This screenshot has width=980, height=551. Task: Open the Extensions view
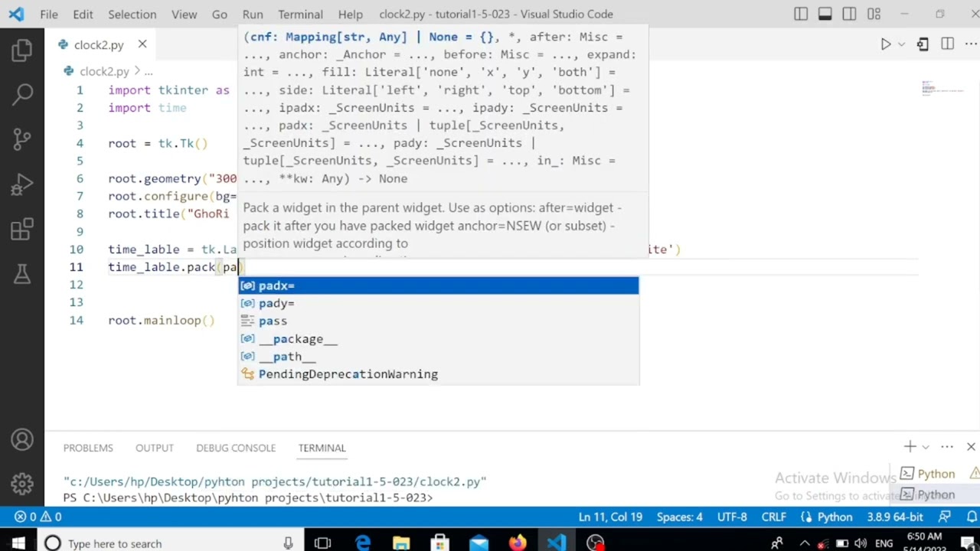pyautogui.click(x=22, y=229)
